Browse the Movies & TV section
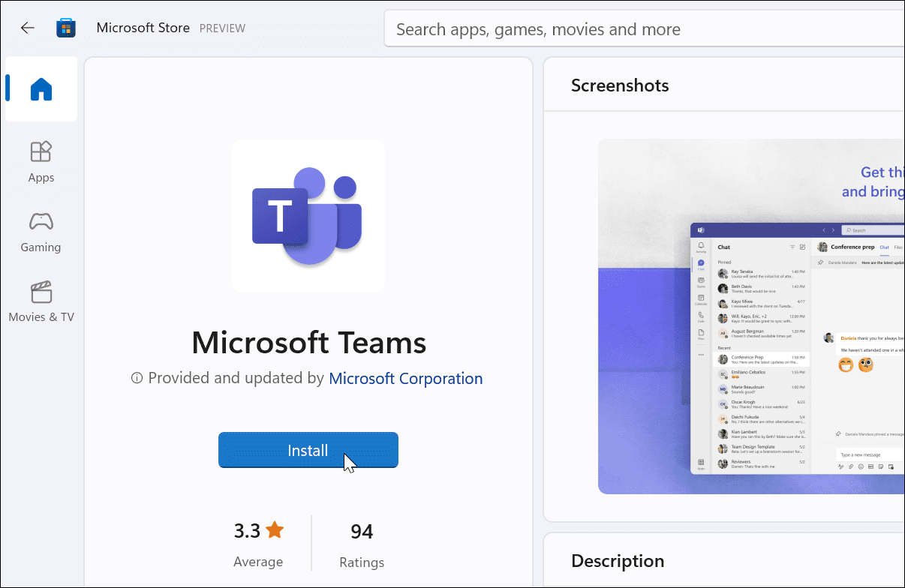 (x=41, y=300)
